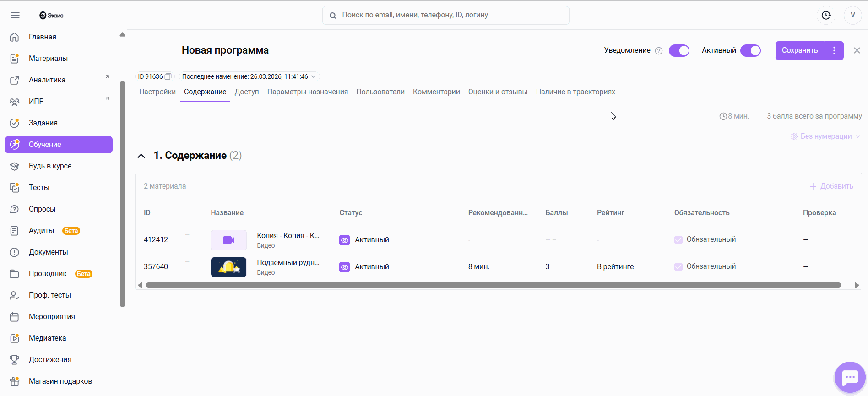
Task: Click the hamburger menu icon
Action: click(15, 15)
